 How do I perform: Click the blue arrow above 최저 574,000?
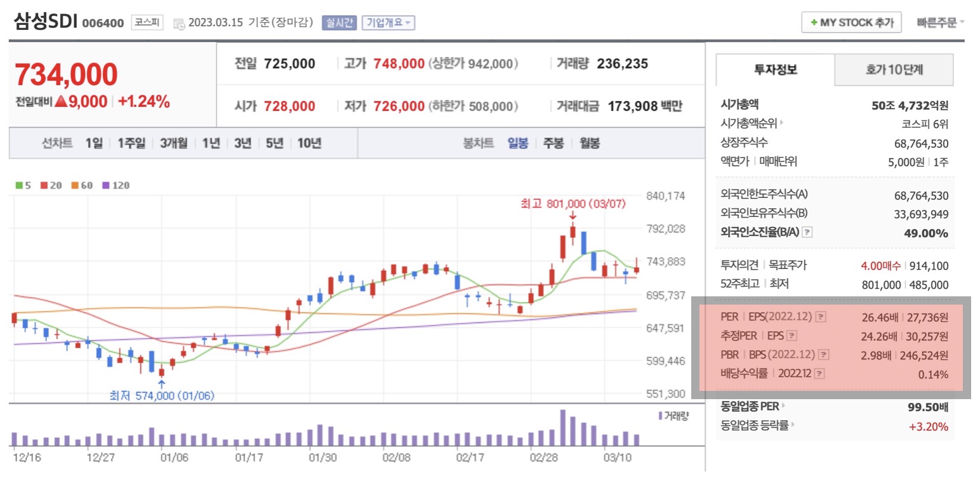161,383
